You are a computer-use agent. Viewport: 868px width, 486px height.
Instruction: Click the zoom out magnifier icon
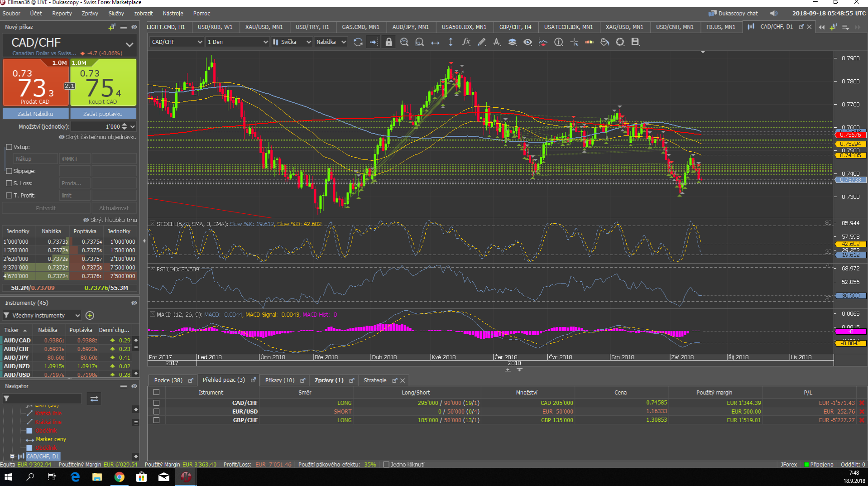pos(420,42)
